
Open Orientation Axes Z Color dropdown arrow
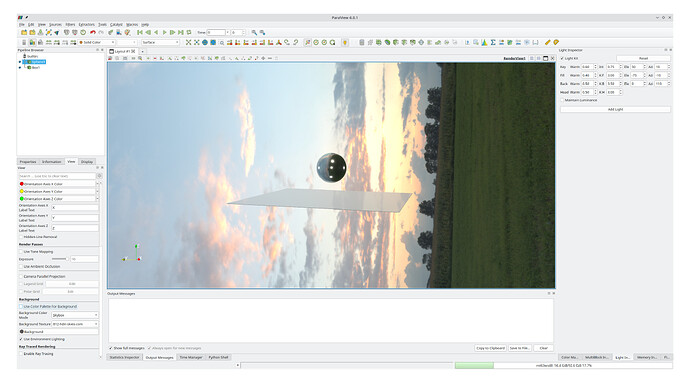tap(97, 199)
